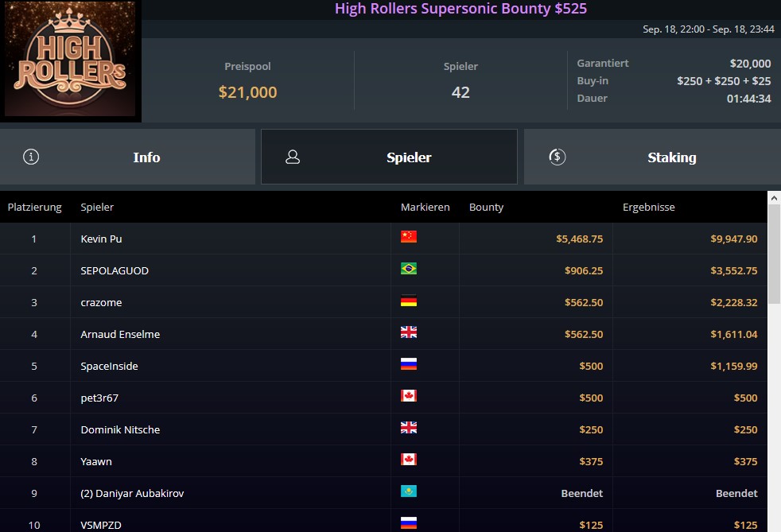Click the Staking dollar coin icon

pyautogui.click(x=557, y=157)
